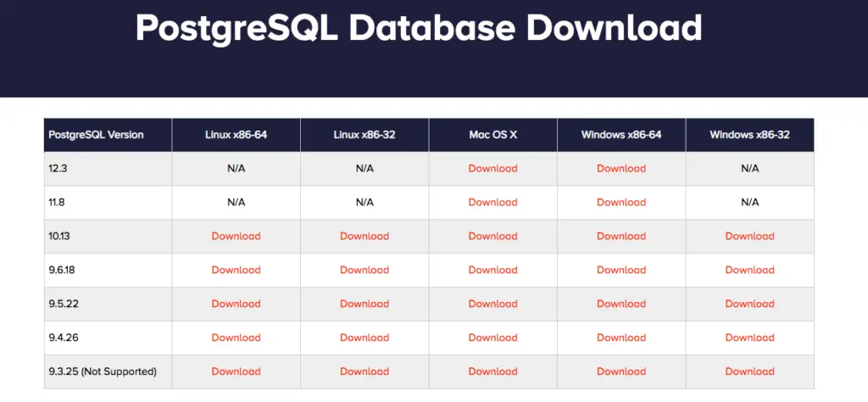The image size is (868, 402).
Task: Select the 11.8 version cell
Action: point(108,203)
